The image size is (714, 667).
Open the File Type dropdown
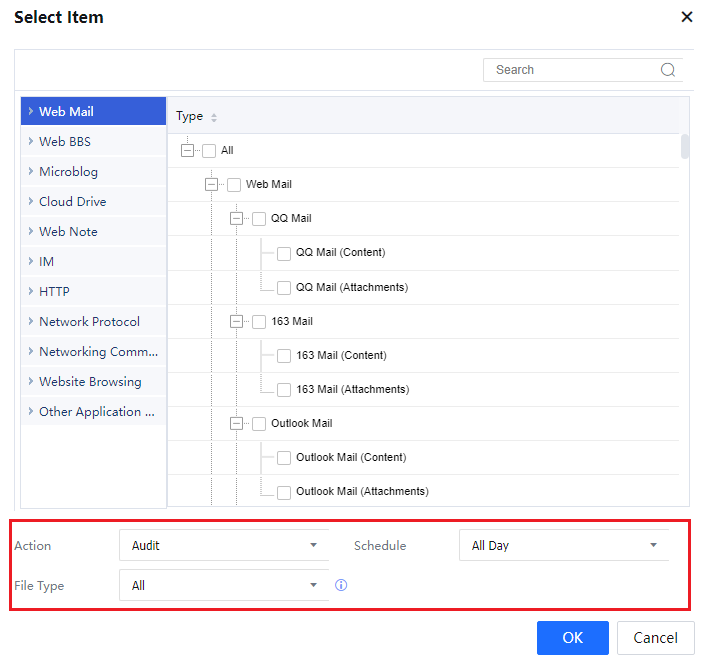pos(223,585)
